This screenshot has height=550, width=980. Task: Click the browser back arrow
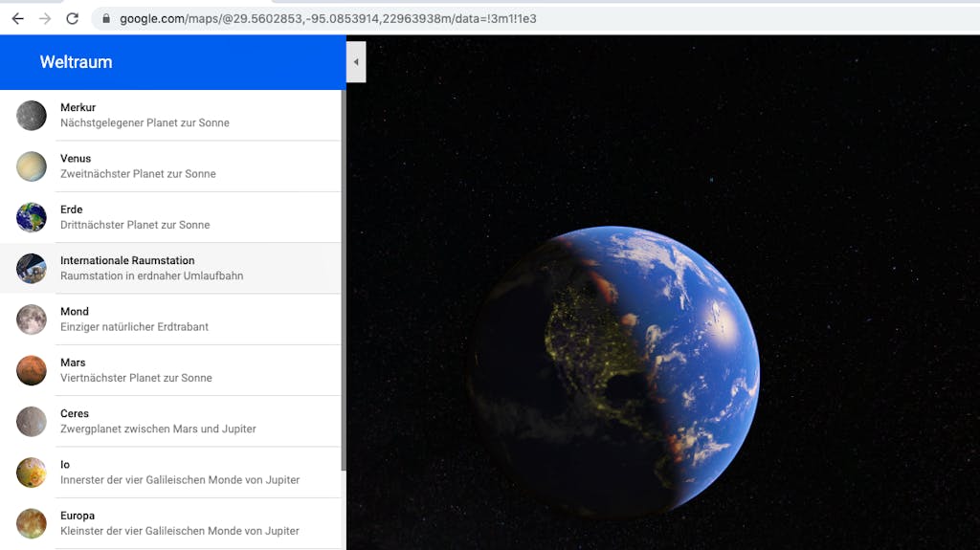pyautogui.click(x=17, y=19)
